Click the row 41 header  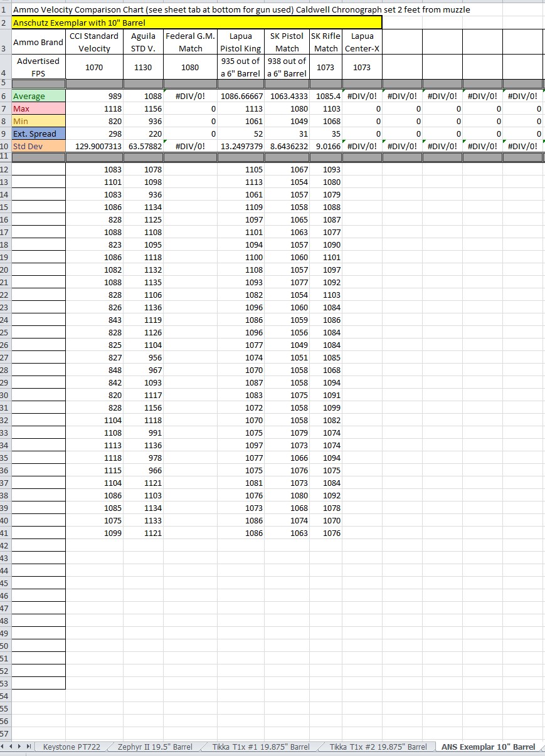tap(5, 533)
